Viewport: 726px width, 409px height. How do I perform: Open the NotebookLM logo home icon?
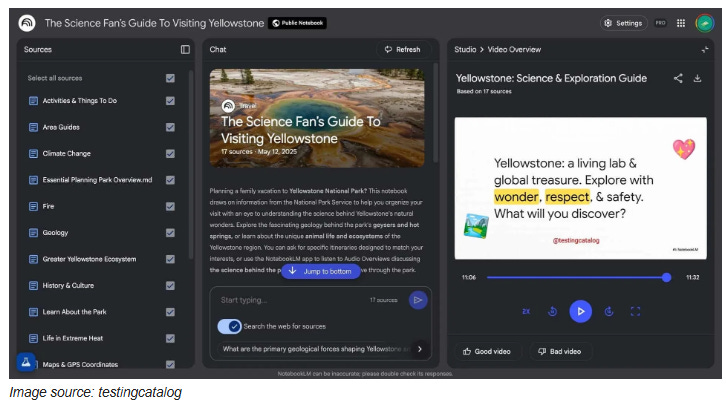[27, 23]
